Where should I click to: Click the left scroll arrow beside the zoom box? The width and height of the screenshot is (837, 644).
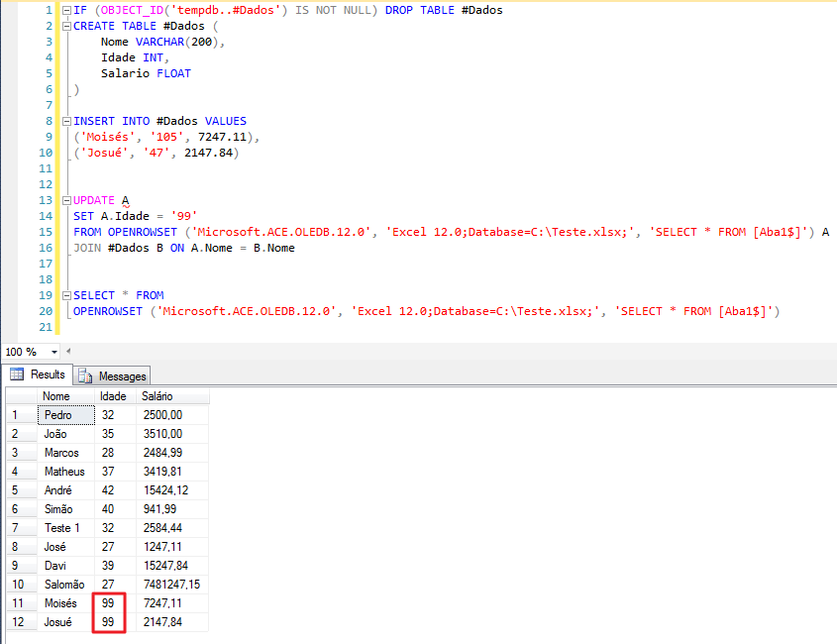(x=67, y=352)
